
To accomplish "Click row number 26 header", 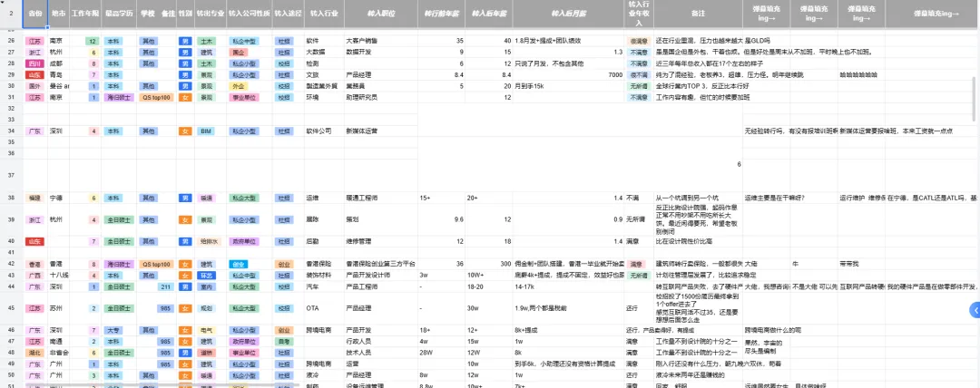I will point(11,41).
